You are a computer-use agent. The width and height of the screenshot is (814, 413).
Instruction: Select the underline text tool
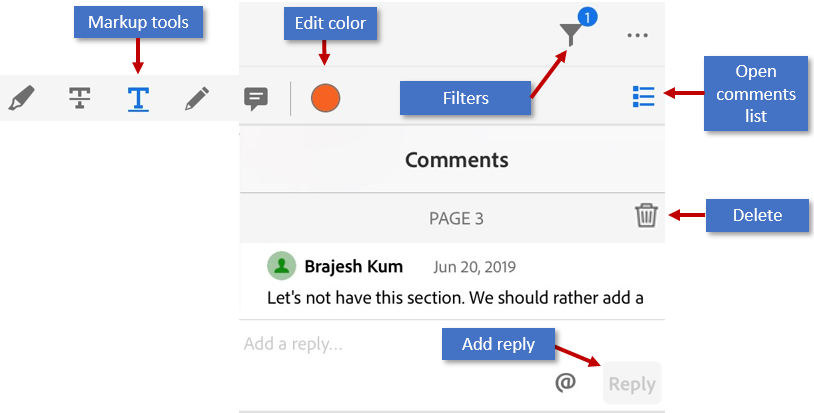(138, 98)
